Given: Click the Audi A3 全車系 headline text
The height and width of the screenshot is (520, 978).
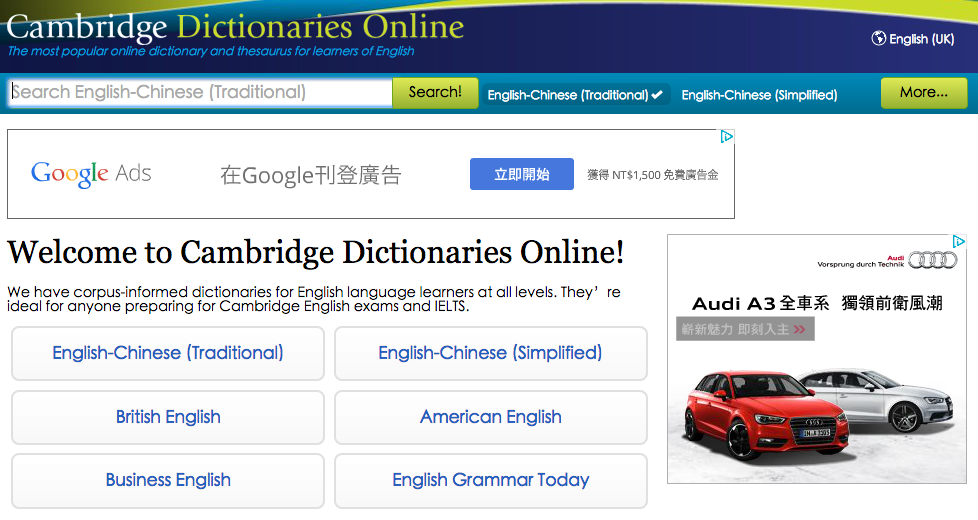Looking at the screenshot, I should pyautogui.click(x=760, y=304).
